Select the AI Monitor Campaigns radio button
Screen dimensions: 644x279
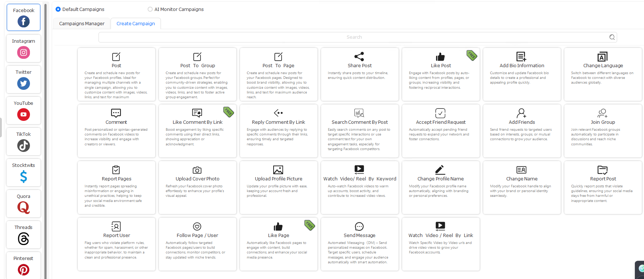point(150,9)
